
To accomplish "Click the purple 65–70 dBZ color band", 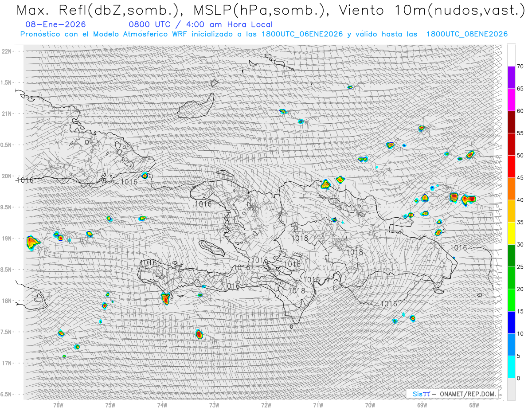I will coord(511,77).
